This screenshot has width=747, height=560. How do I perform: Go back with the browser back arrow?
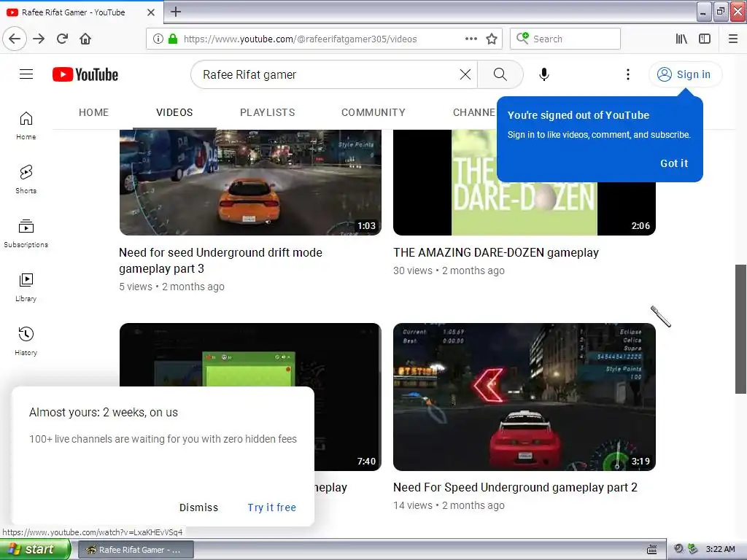point(15,39)
